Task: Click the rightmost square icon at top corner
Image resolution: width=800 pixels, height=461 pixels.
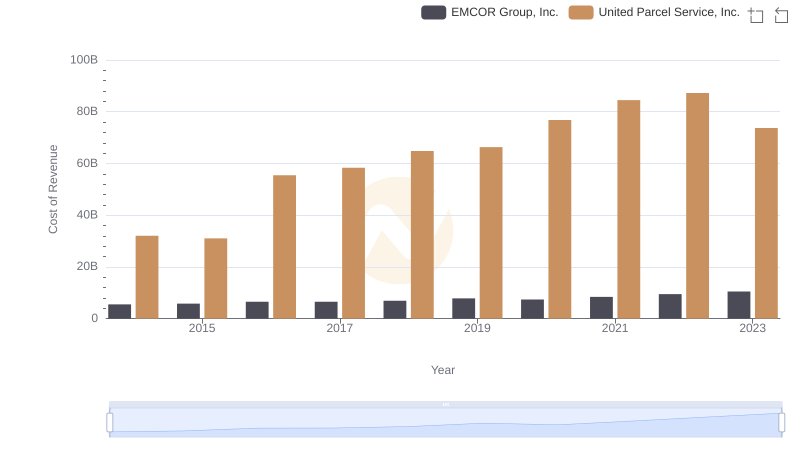Action: click(x=782, y=15)
